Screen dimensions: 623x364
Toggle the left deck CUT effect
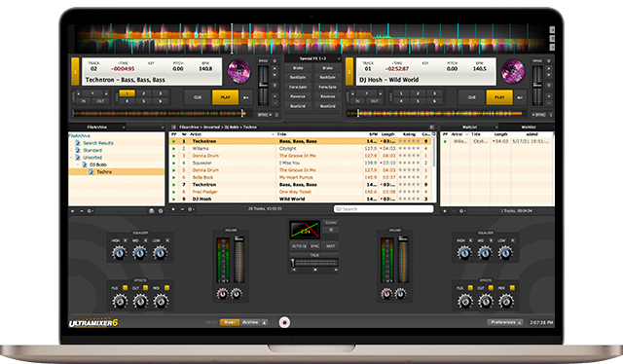(x=145, y=288)
